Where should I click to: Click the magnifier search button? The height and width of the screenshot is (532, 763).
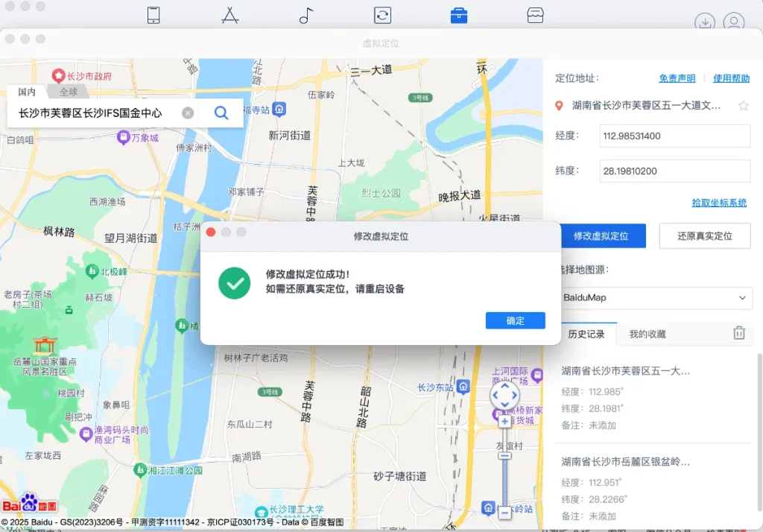(x=221, y=113)
